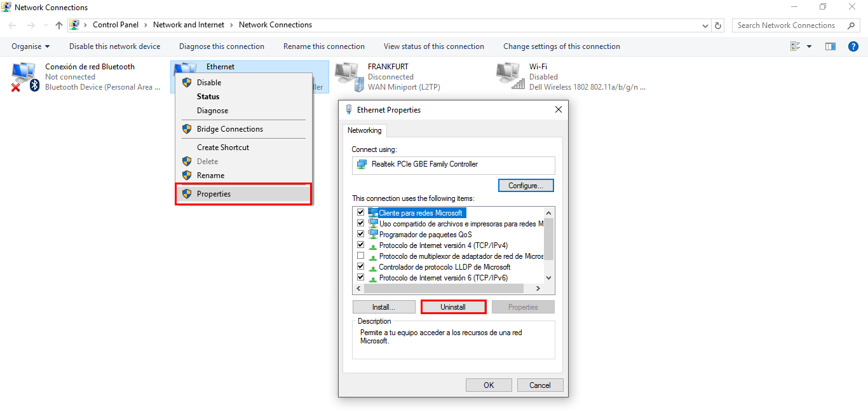Click Control Panel in the breadcrumb

click(116, 25)
